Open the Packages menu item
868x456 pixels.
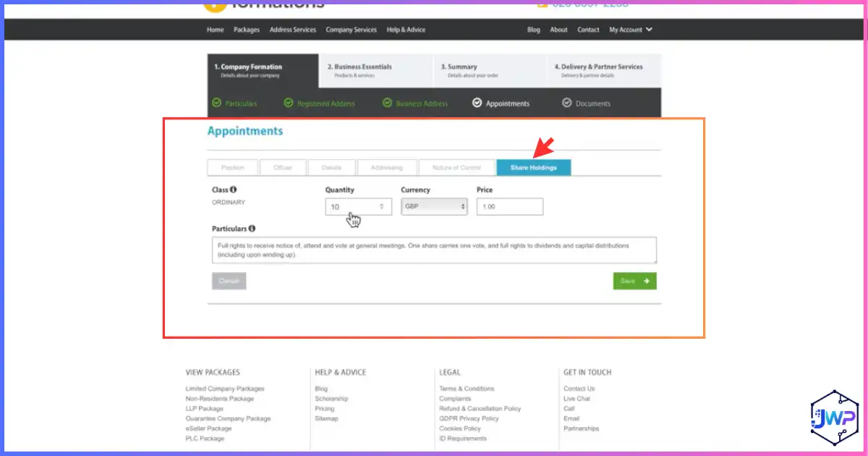coord(247,30)
